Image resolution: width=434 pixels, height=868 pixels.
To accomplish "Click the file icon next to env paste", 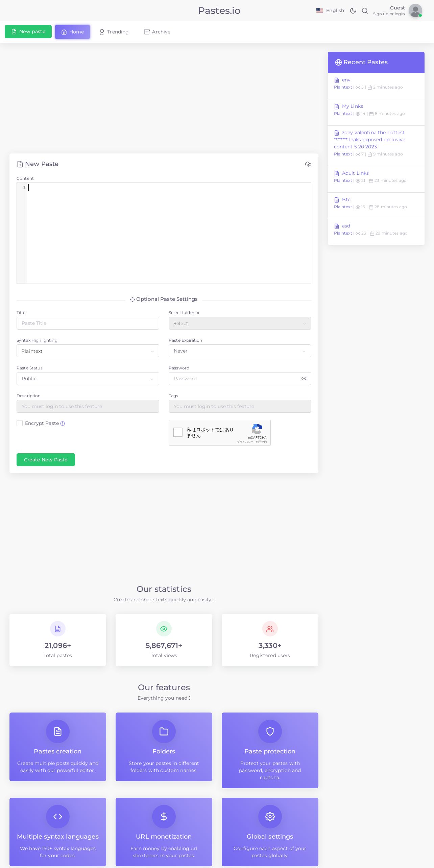I will [x=337, y=80].
